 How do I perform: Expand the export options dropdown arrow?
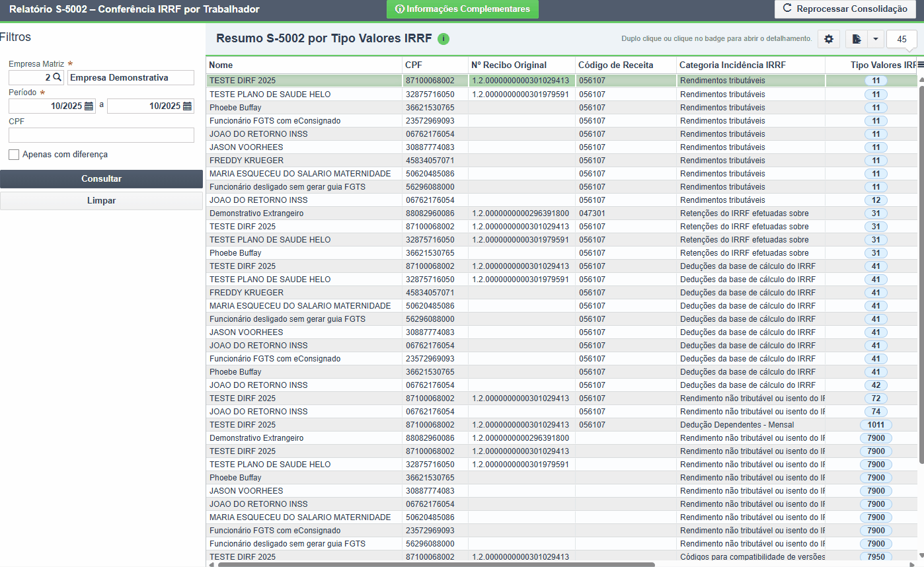tap(875, 39)
